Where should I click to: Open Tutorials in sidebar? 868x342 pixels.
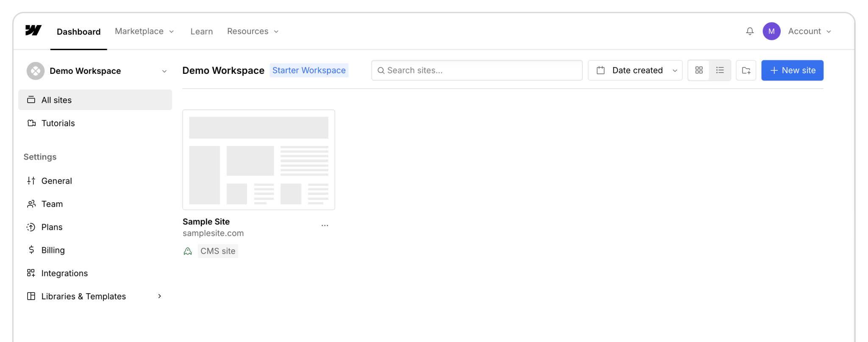(95, 123)
